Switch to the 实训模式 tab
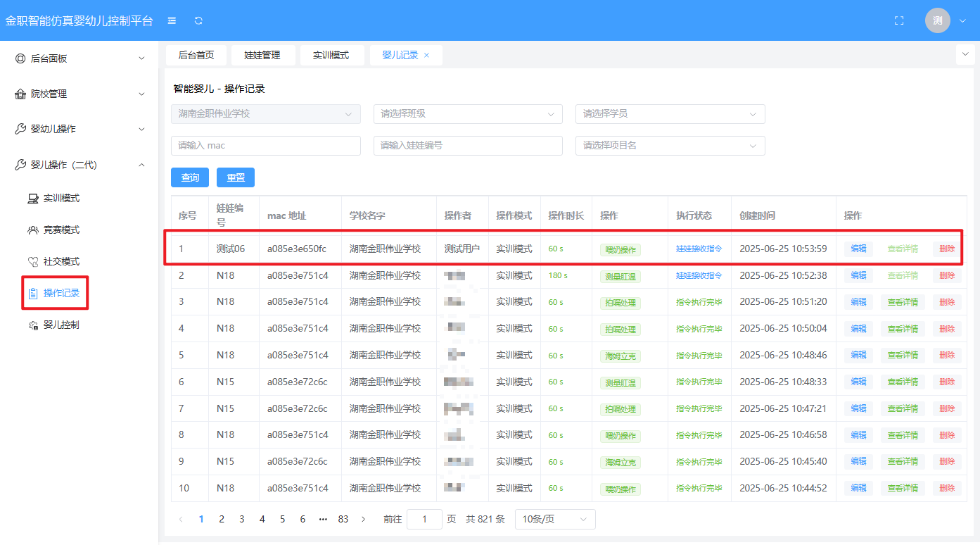This screenshot has height=545, width=980. coord(331,55)
